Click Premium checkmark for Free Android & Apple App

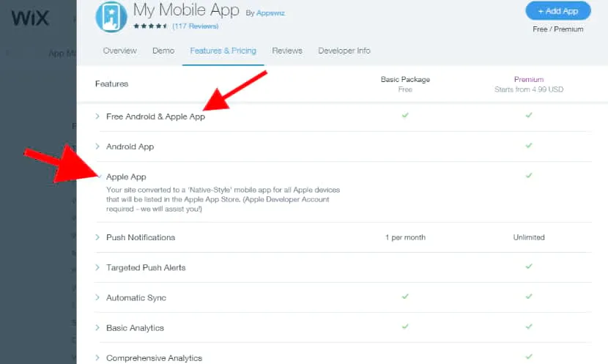coord(529,115)
